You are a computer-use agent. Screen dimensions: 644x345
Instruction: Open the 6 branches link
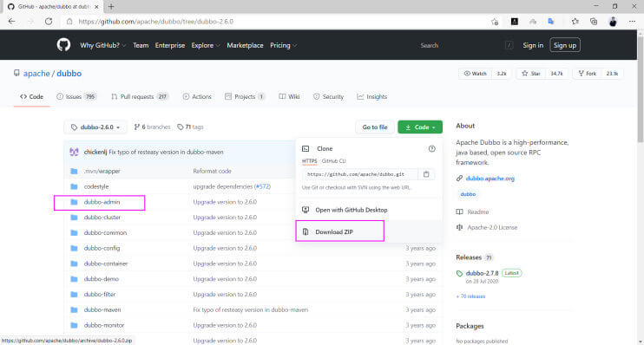[x=152, y=127]
